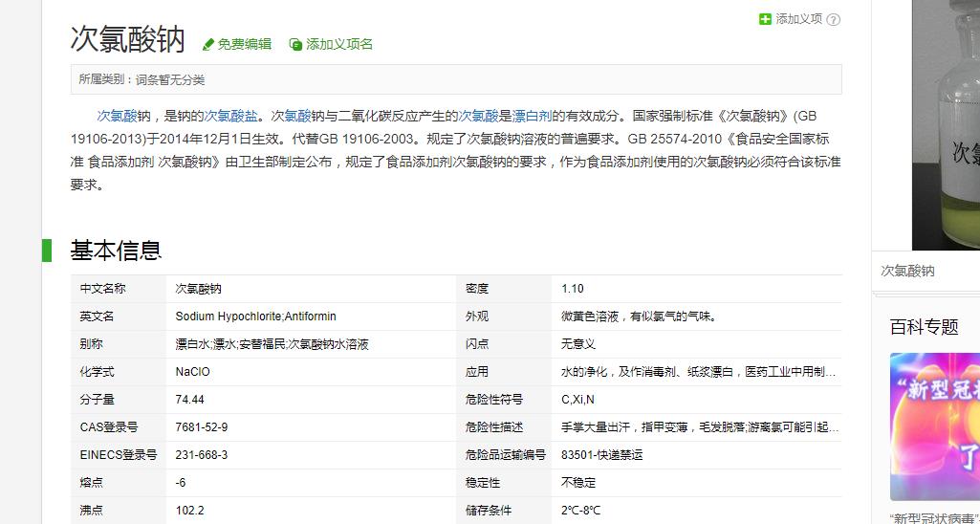The width and height of the screenshot is (980, 524).
Task: Open the 免费编辑 edit link
Action: (244, 44)
